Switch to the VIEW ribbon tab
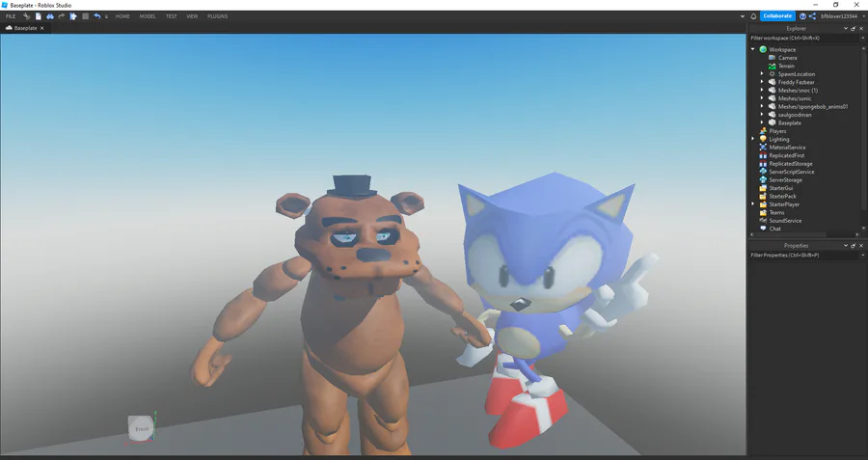This screenshot has width=868, height=460. coord(192,16)
